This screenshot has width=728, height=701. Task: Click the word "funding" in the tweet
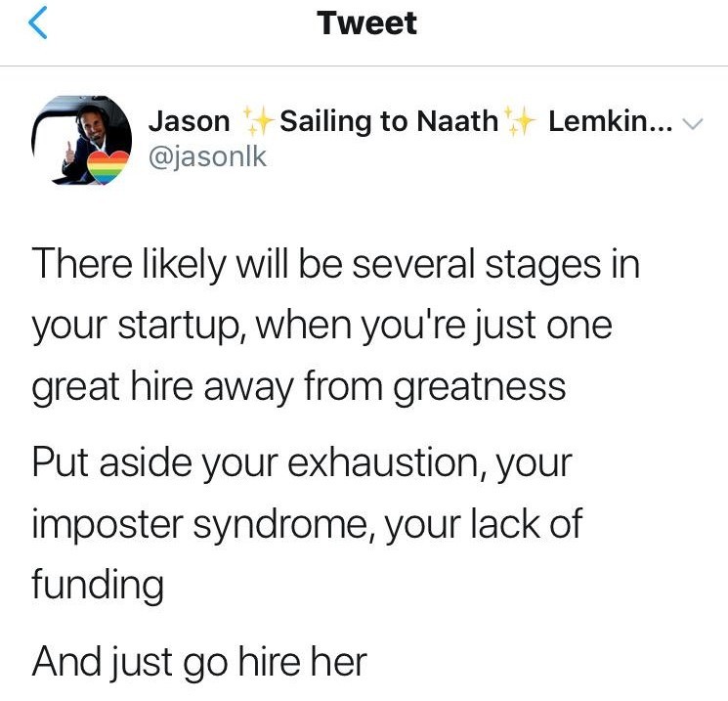click(97, 586)
